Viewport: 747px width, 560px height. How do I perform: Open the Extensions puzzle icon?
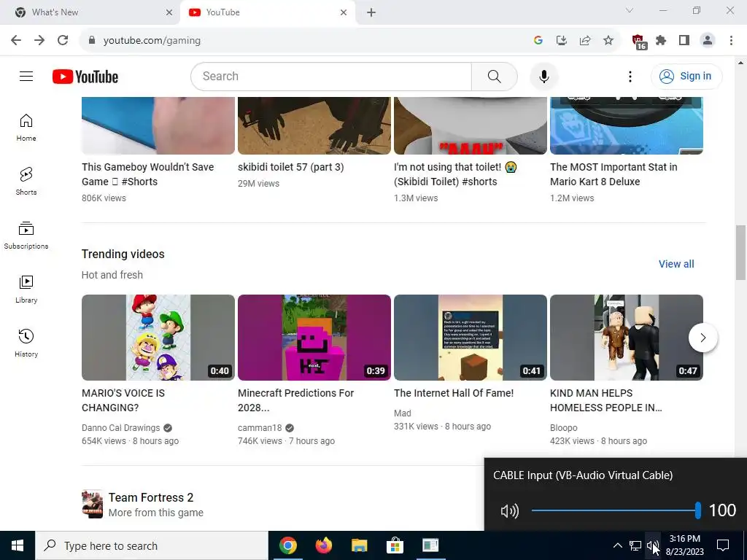click(x=661, y=41)
